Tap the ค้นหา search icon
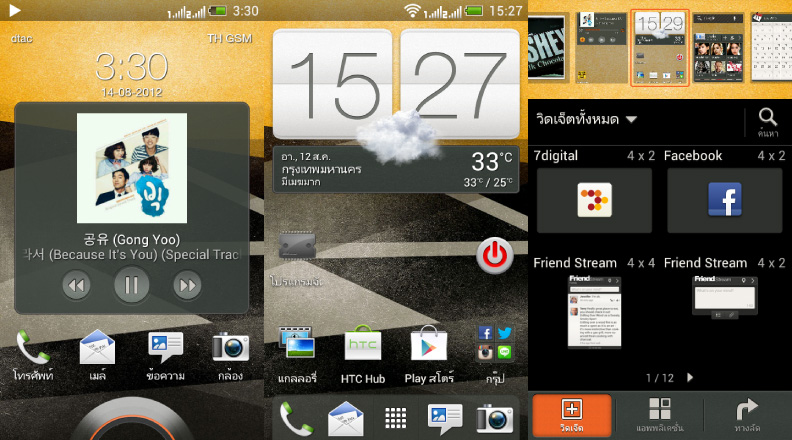 [768, 122]
